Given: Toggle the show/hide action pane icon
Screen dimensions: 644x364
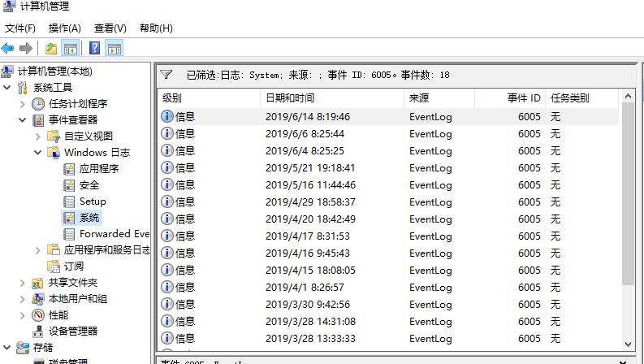Looking at the screenshot, I should [x=115, y=49].
